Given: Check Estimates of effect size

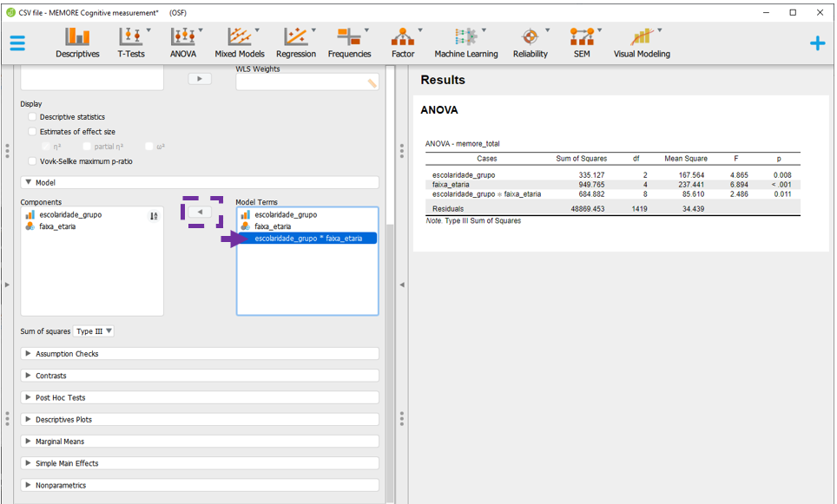Looking at the screenshot, I should [x=33, y=132].
